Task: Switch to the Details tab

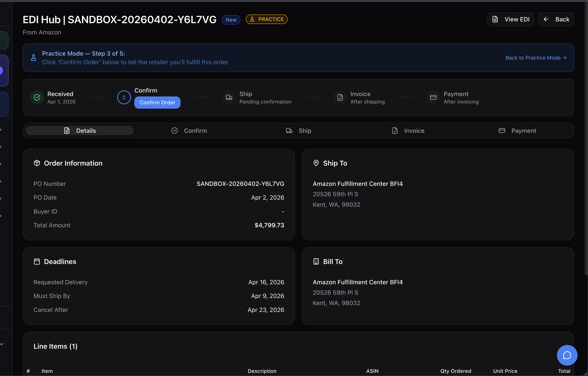Action: [80, 131]
